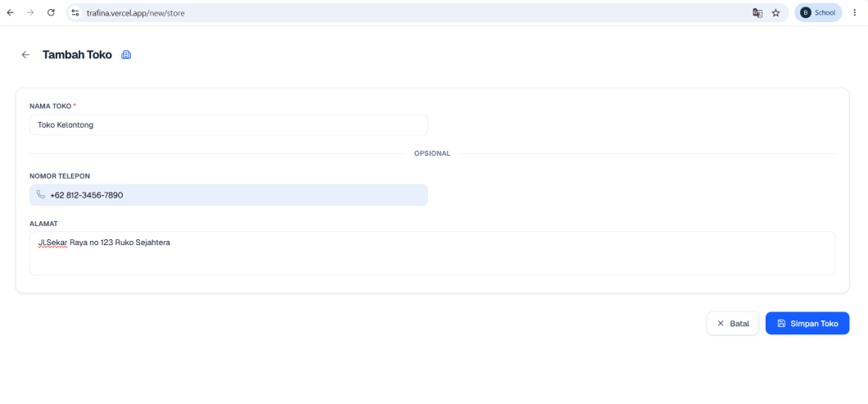Open the School profile chip
Viewport: 868px width, 404px height.
[818, 13]
